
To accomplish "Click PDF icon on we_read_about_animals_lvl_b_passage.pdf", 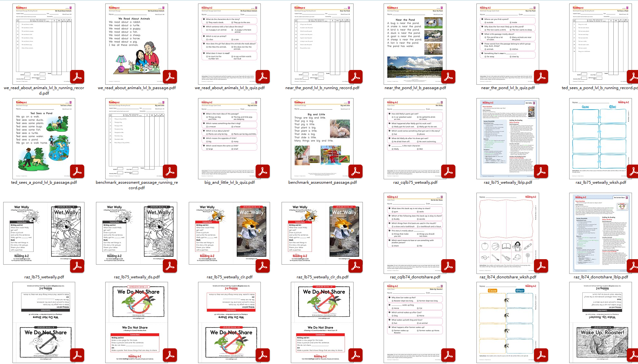I will (x=170, y=77).
